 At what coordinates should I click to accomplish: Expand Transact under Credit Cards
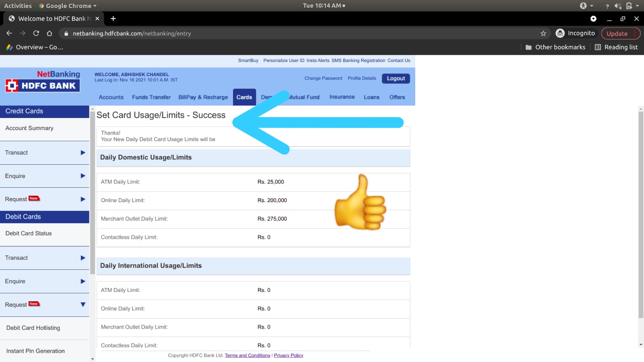[44, 153]
